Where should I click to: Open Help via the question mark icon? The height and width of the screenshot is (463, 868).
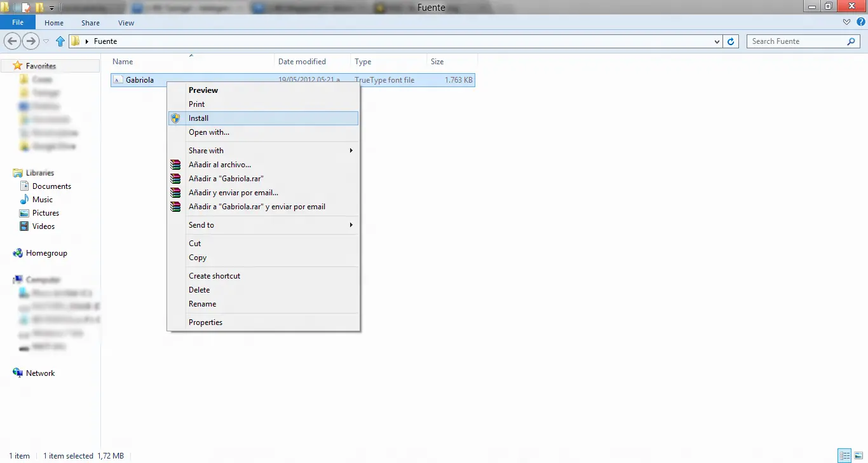[860, 22]
